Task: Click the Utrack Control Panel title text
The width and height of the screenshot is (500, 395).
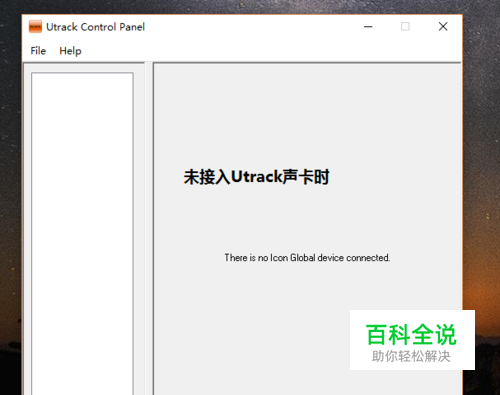Action: tap(95, 27)
